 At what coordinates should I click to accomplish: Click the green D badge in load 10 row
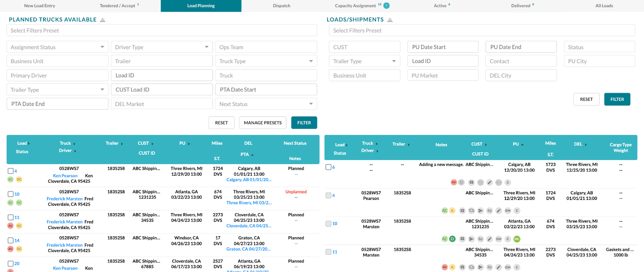452,239
